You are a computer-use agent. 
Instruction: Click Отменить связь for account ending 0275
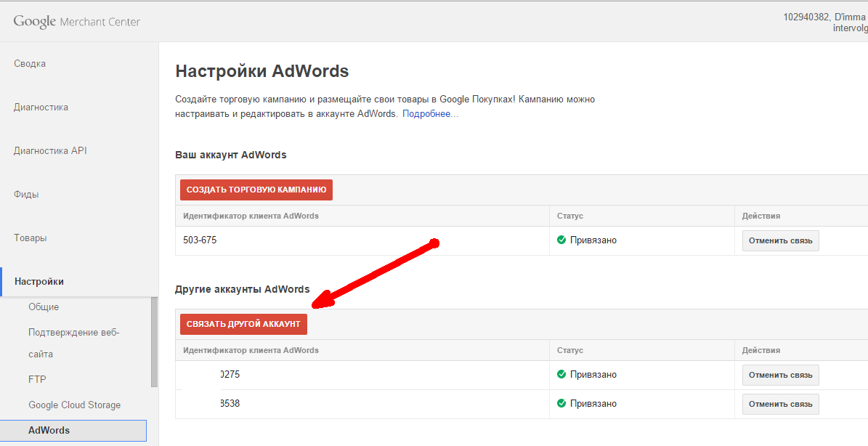(781, 375)
